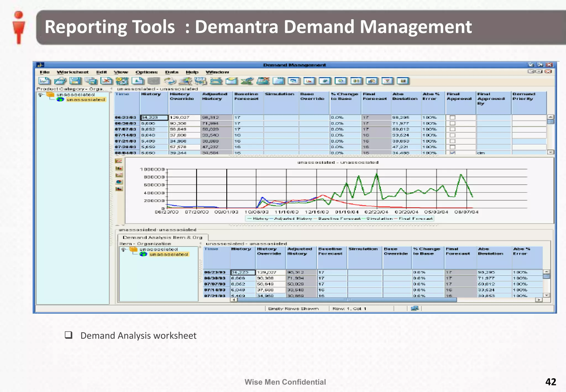Check Final Approval for 07/14/03 row
The image size is (566, 392).
tap(452, 135)
